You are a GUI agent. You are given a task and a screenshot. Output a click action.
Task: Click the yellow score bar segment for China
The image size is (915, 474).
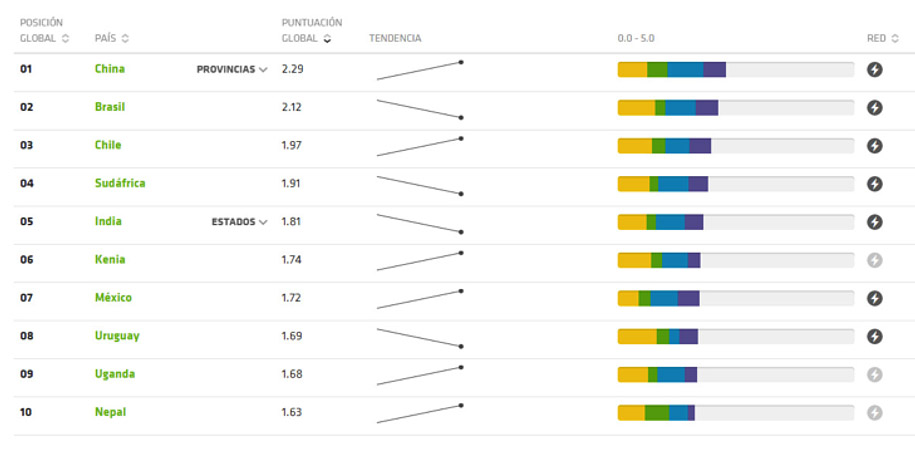coord(632,70)
